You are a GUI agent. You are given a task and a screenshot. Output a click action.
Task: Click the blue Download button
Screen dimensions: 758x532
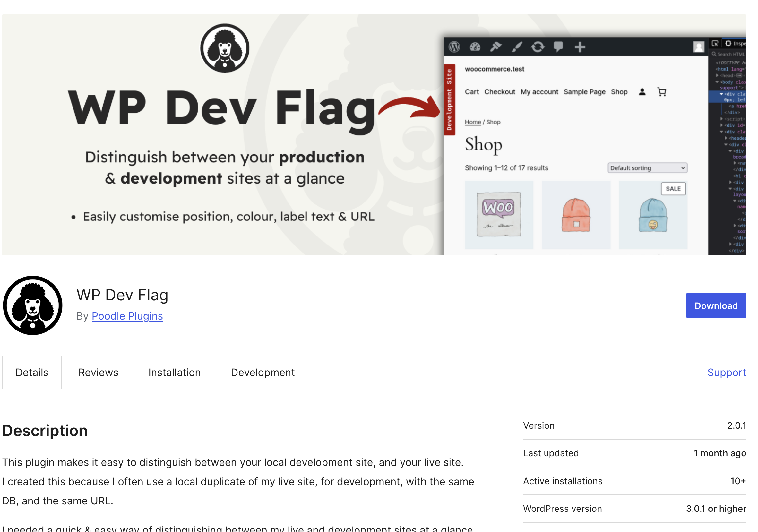pyautogui.click(x=716, y=305)
